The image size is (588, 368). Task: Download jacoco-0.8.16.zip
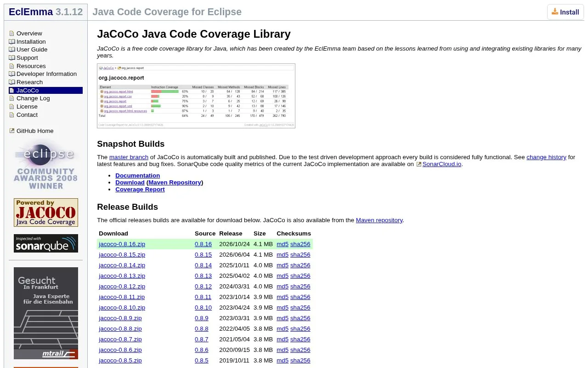[122, 244]
